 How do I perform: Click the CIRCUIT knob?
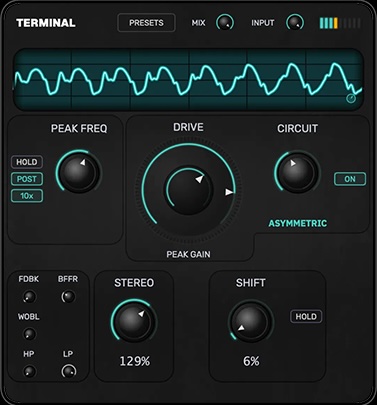[x=297, y=172]
